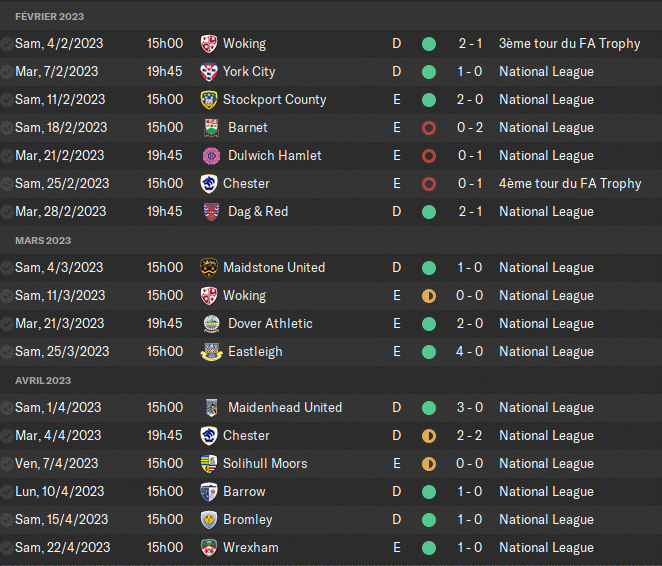Click the 3ème tour du FA Trophy competition
The height and width of the screenshot is (566, 662).
(569, 44)
